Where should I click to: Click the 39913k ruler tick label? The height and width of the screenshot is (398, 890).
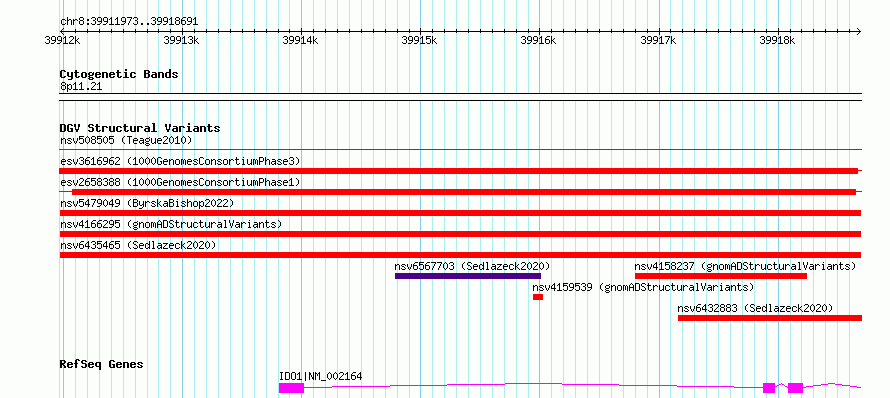pyautogui.click(x=181, y=40)
